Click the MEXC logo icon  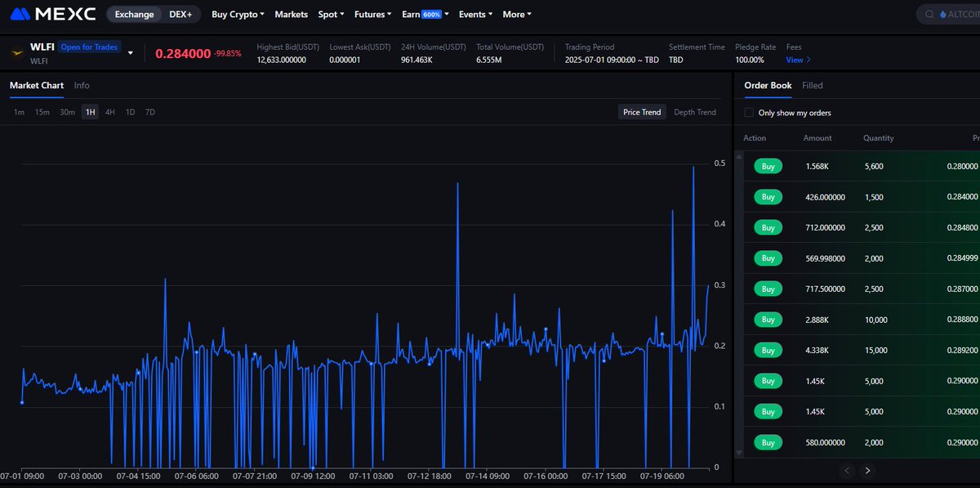click(21, 14)
